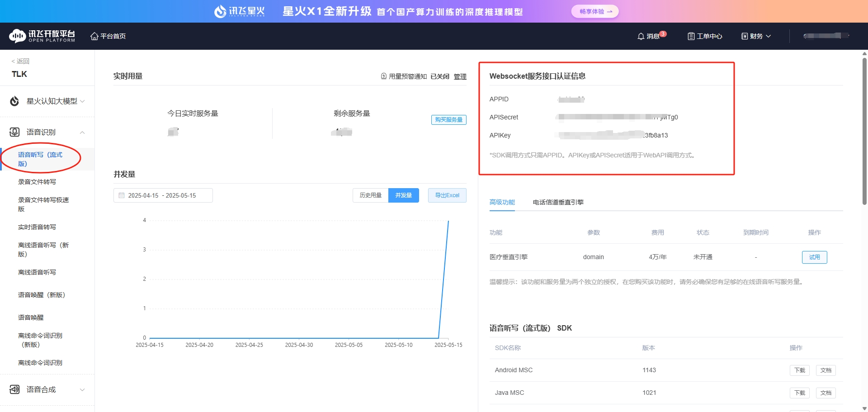The image size is (868, 412).
Task: Open the work order center icon
Action: click(x=691, y=36)
